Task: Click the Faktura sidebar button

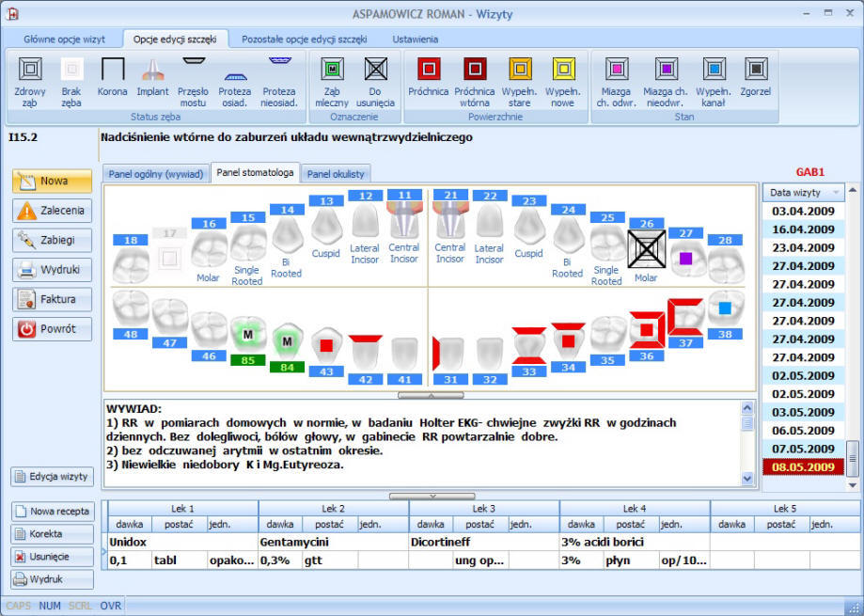Action: [52, 299]
